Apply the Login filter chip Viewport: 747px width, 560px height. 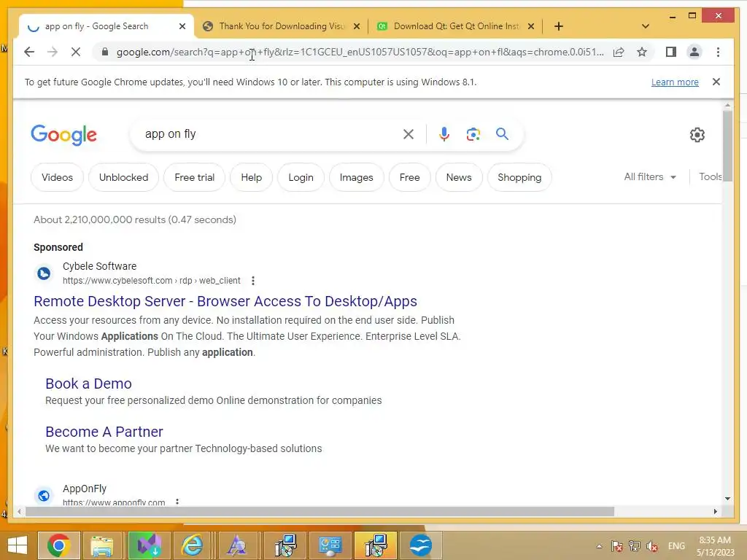click(x=301, y=177)
